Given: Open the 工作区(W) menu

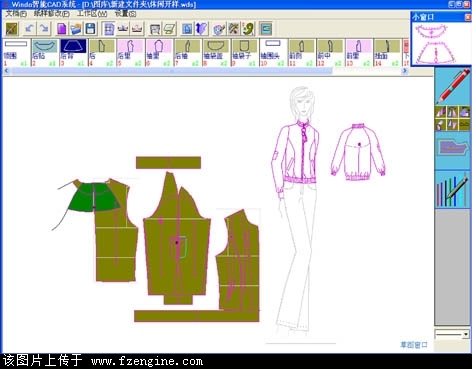Looking at the screenshot, I should [92, 14].
